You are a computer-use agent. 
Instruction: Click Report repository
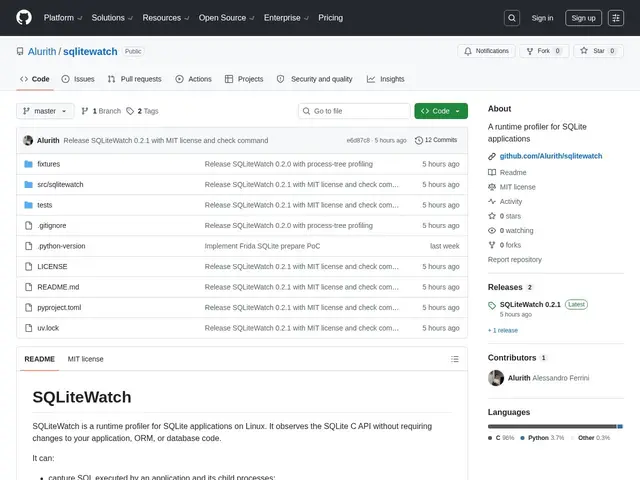515,260
